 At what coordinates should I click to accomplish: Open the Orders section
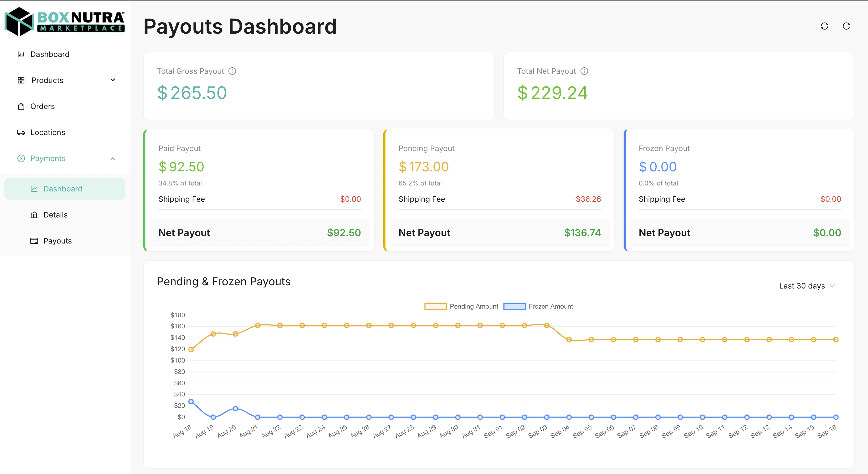43,106
